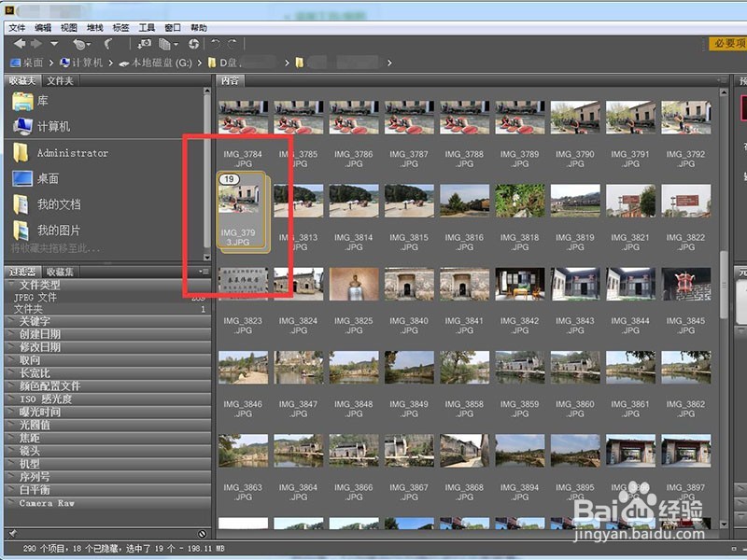Open the Refine pages dropdown icon
747x560 pixels.
[x=168, y=44]
